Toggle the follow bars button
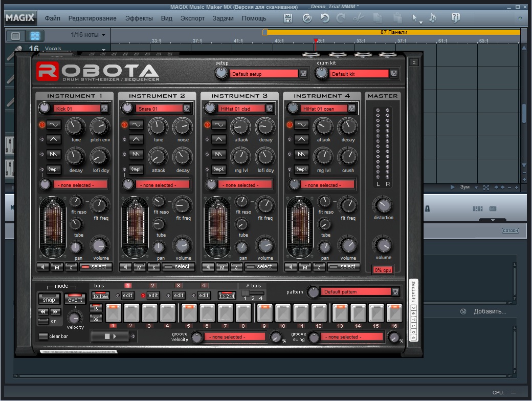Viewport: 532px width, 401px height. (101, 296)
